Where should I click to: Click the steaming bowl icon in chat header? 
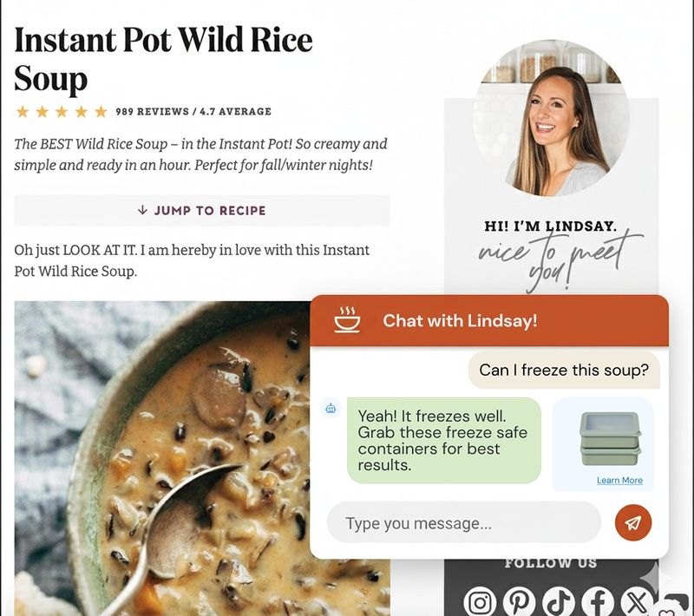click(x=347, y=319)
